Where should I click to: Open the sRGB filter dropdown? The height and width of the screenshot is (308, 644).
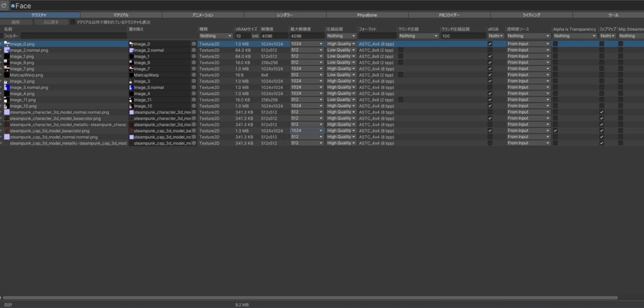[496, 36]
